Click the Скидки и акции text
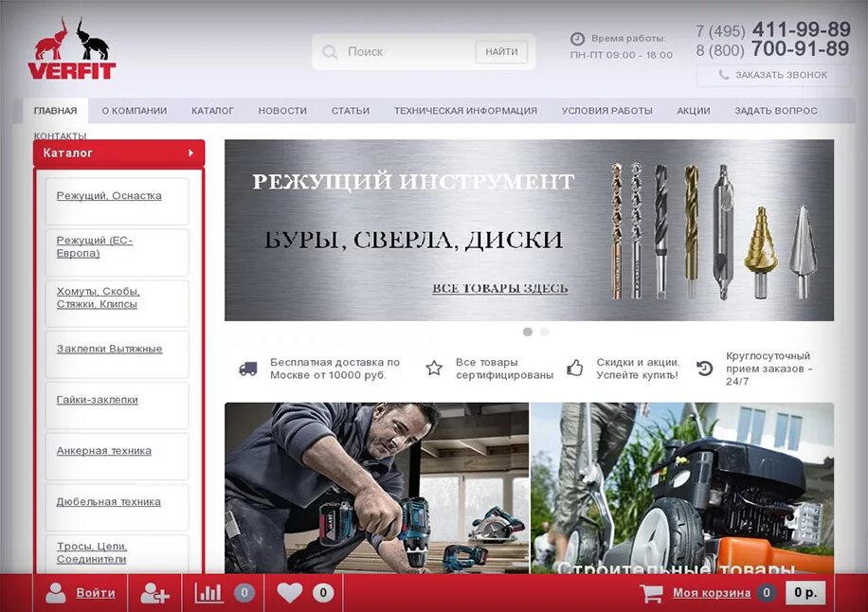The width and height of the screenshot is (868, 612). (638, 369)
